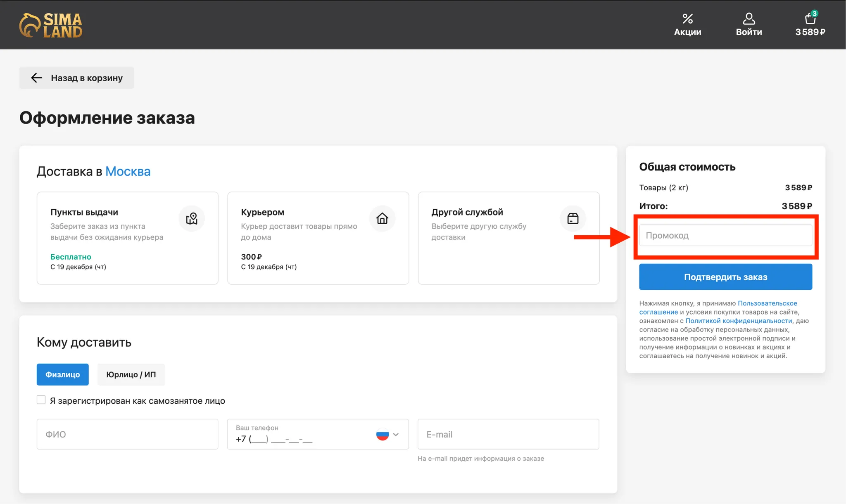846x504 pixels.
Task: Check the самозанятое лицо checkbox
Action: point(41,400)
